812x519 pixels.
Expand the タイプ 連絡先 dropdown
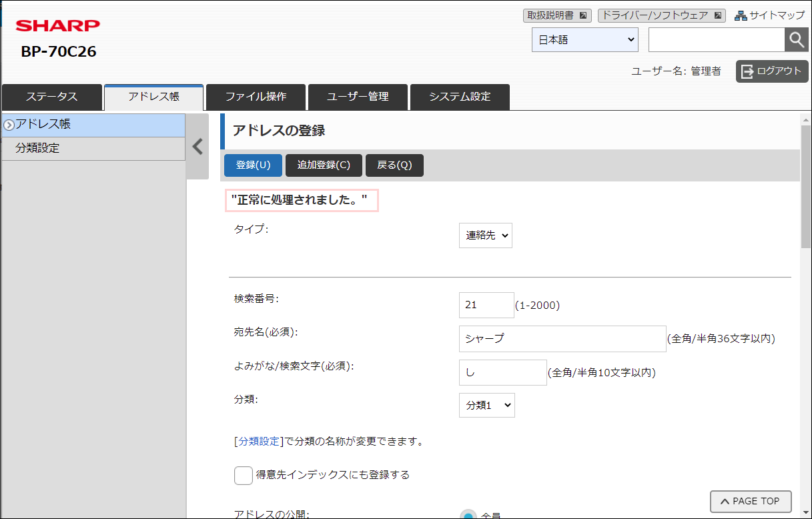pos(485,235)
